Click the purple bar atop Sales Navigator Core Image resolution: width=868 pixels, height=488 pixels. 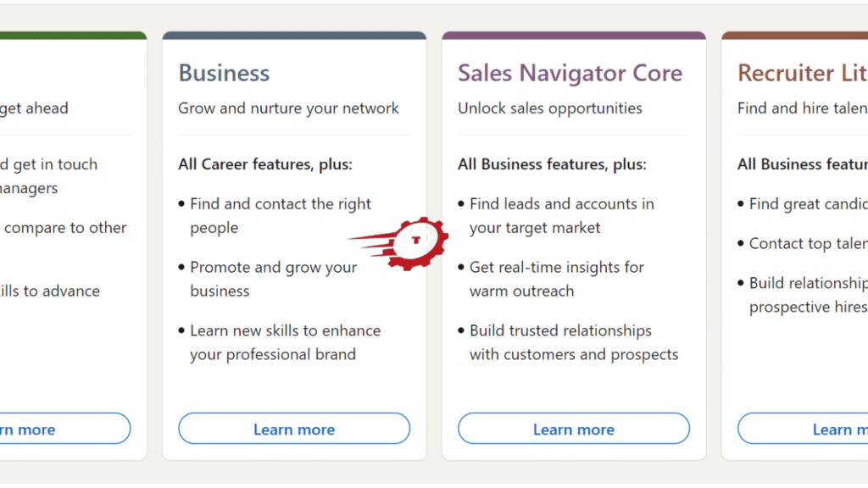tap(574, 36)
